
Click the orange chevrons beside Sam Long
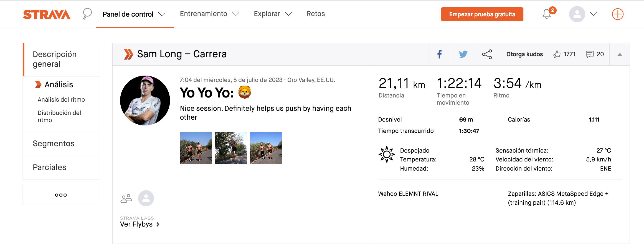(128, 54)
